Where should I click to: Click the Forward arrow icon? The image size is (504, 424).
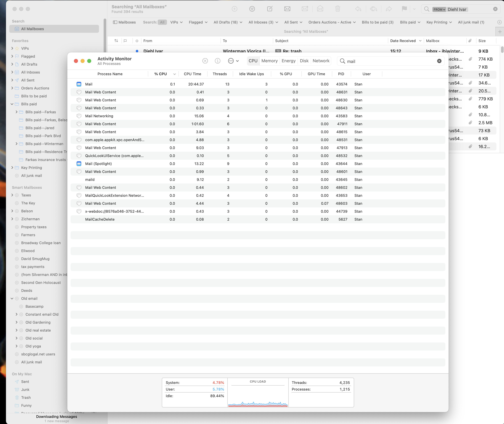[388, 9]
